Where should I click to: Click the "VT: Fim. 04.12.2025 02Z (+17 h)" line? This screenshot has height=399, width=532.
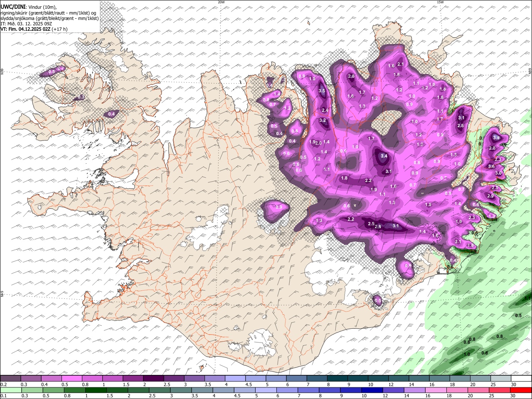[x=34, y=30]
